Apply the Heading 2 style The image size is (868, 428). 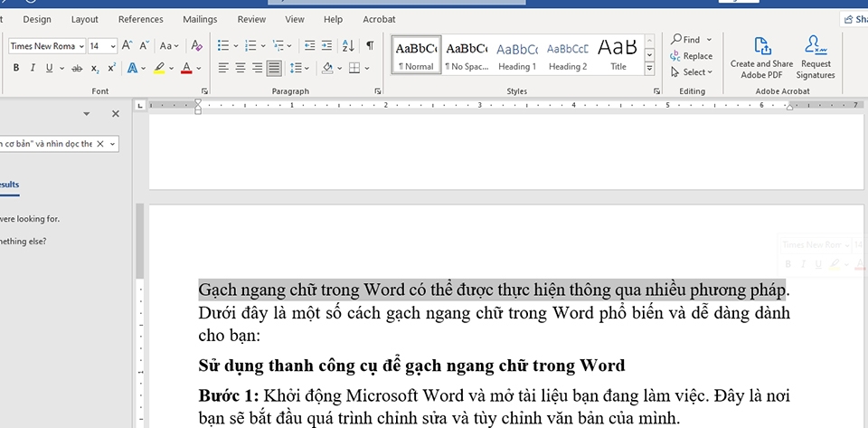[568, 55]
